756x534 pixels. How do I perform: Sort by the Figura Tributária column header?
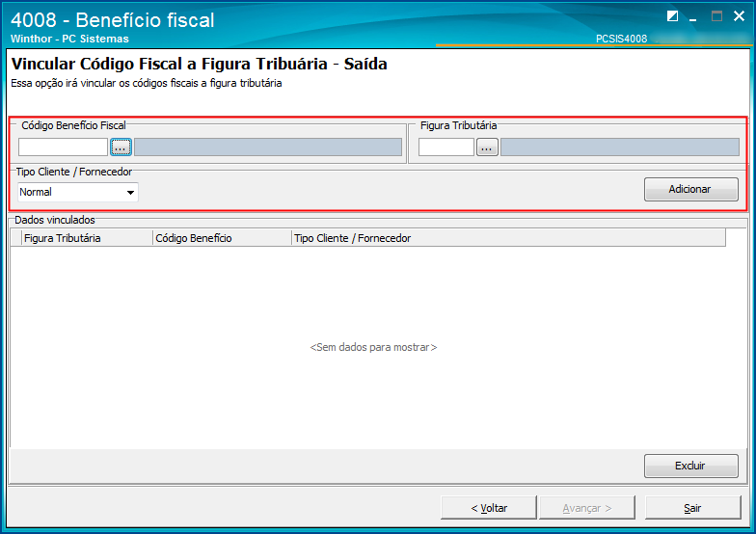point(87,238)
